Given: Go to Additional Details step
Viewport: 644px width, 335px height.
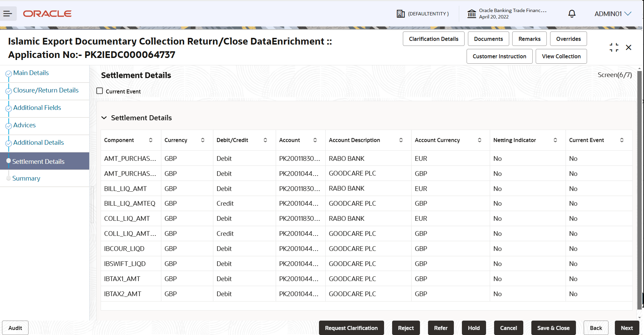Looking at the screenshot, I should point(39,142).
